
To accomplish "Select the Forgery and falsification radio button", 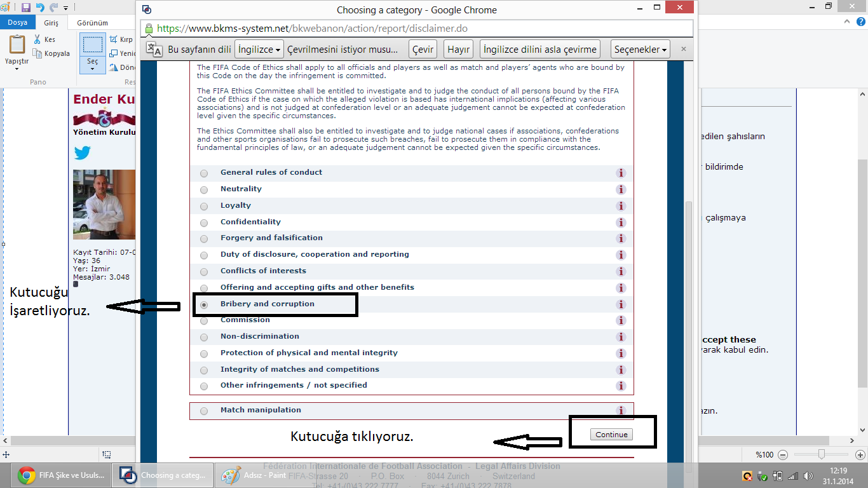I will pyautogui.click(x=204, y=239).
